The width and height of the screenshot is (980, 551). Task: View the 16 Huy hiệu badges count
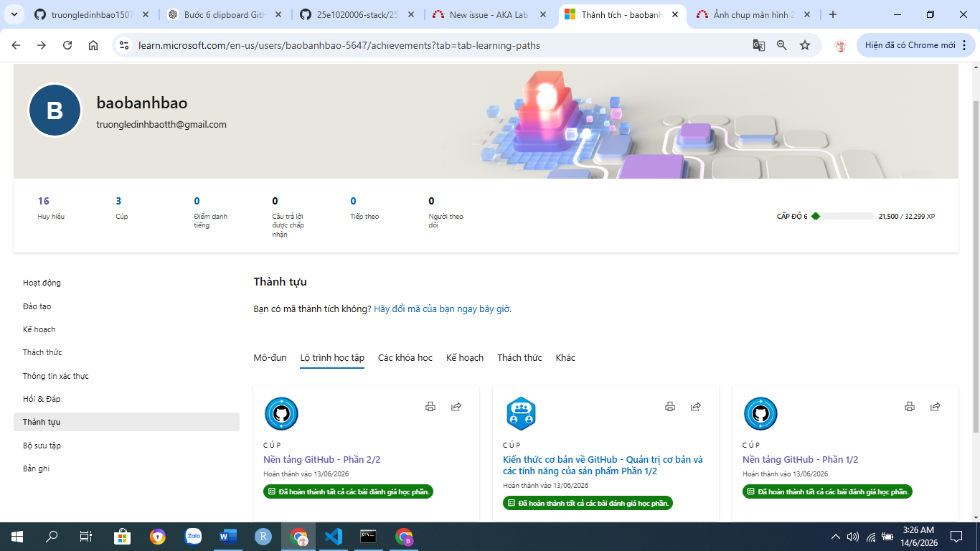pyautogui.click(x=51, y=207)
